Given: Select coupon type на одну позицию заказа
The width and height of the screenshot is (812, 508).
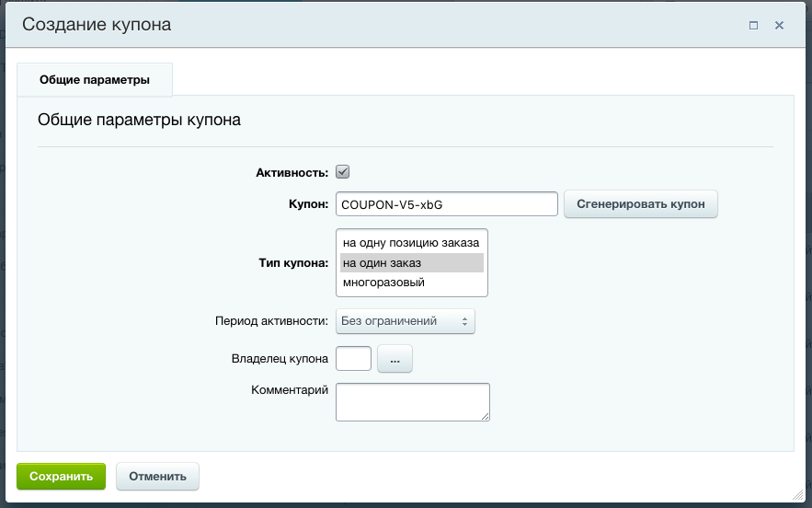Looking at the screenshot, I should pyautogui.click(x=411, y=242).
